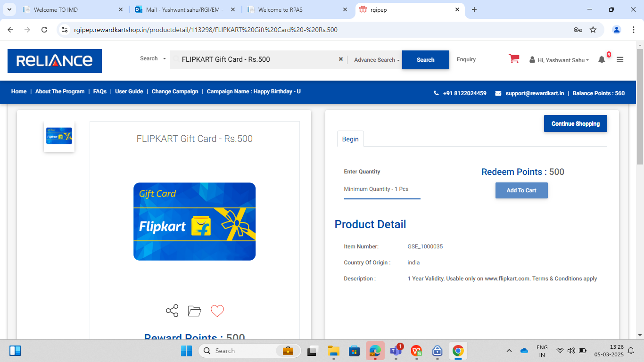
Task: Open File Explorer from the taskbar
Action: 334,351
